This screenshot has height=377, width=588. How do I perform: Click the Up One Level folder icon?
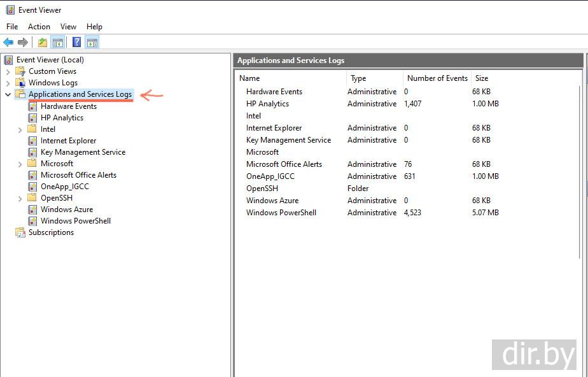click(42, 43)
